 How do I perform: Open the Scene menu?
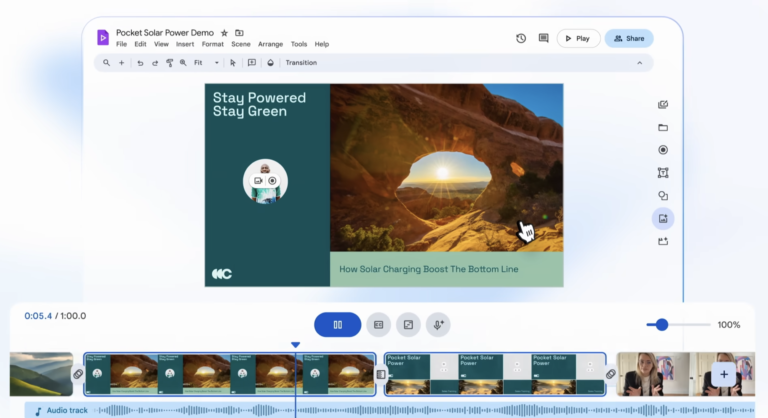pos(241,44)
